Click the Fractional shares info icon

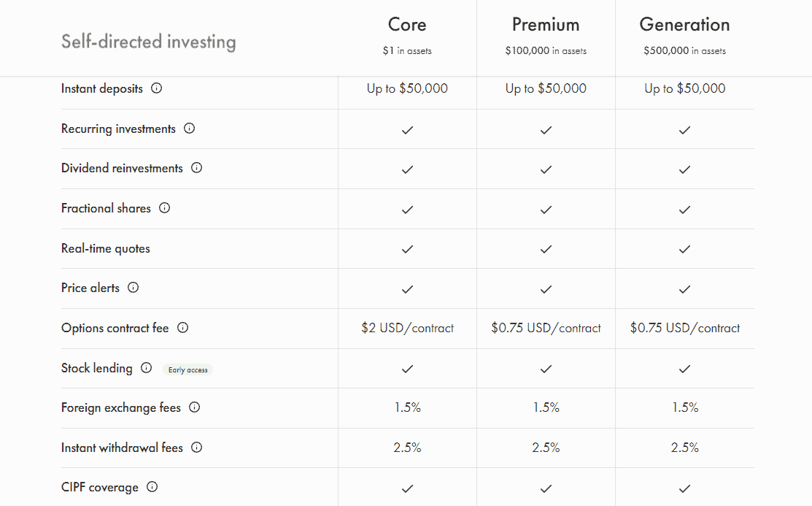164,207
